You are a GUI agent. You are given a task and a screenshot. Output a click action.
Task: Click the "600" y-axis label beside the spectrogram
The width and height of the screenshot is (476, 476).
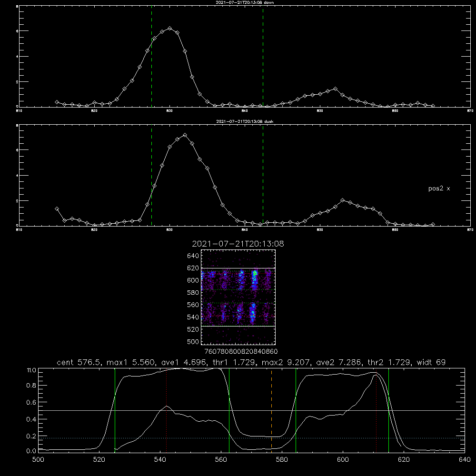(x=193, y=280)
